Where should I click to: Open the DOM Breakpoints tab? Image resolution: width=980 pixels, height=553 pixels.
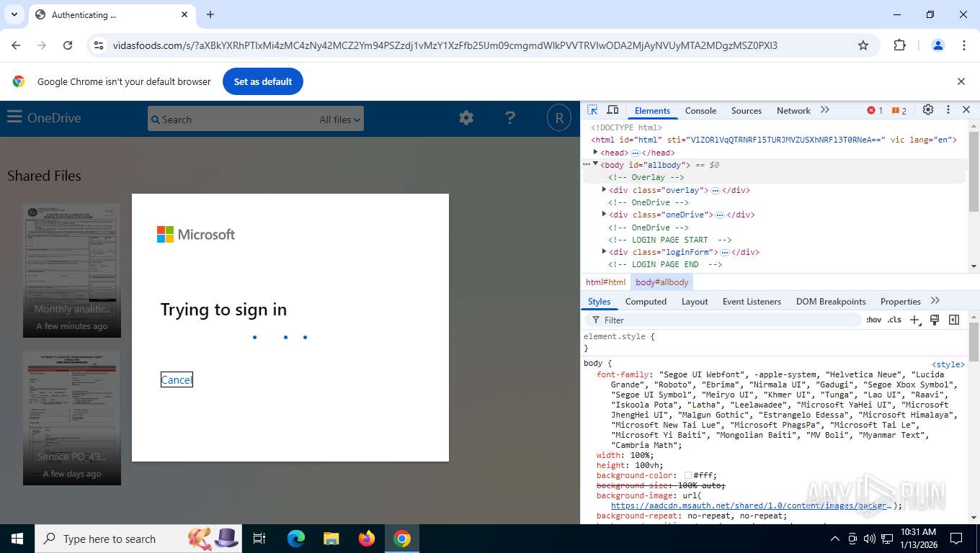coord(831,301)
